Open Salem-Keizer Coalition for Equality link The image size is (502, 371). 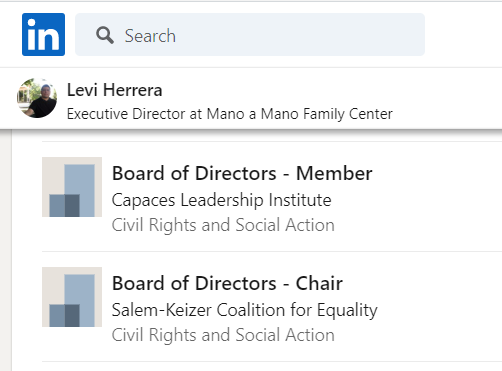pos(245,310)
